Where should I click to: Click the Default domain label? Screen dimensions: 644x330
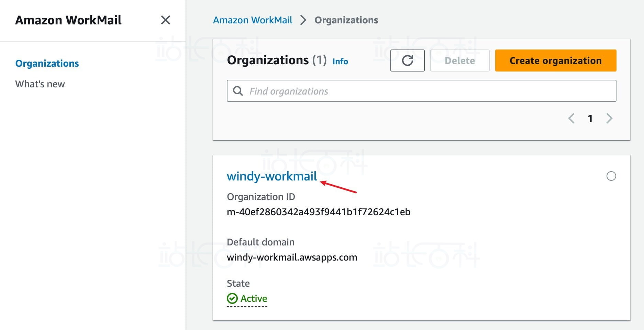[x=260, y=242]
